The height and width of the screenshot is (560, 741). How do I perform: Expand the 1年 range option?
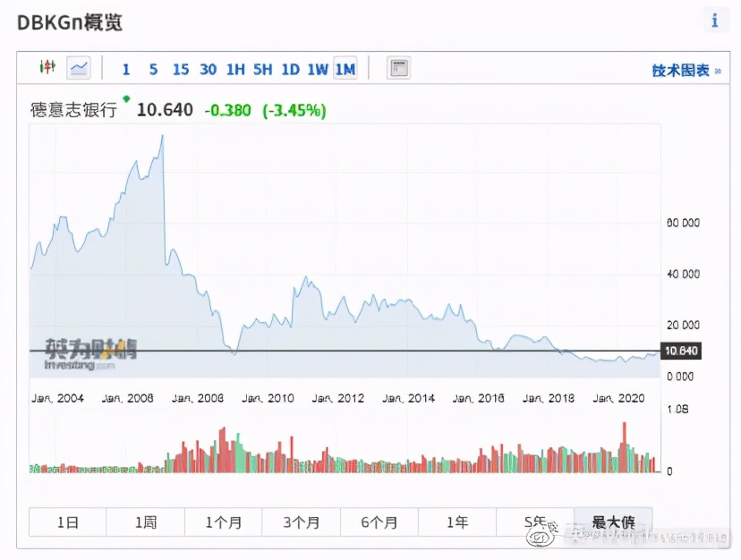[457, 522]
